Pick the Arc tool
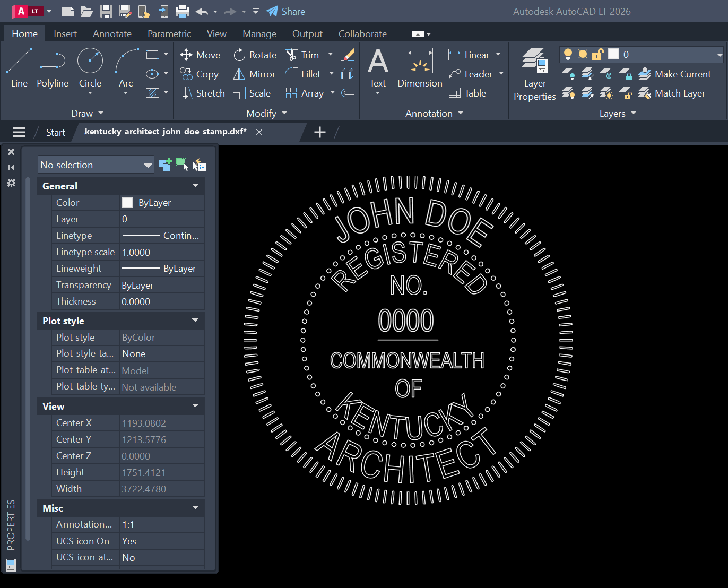The width and height of the screenshot is (728, 588). (126, 67)
